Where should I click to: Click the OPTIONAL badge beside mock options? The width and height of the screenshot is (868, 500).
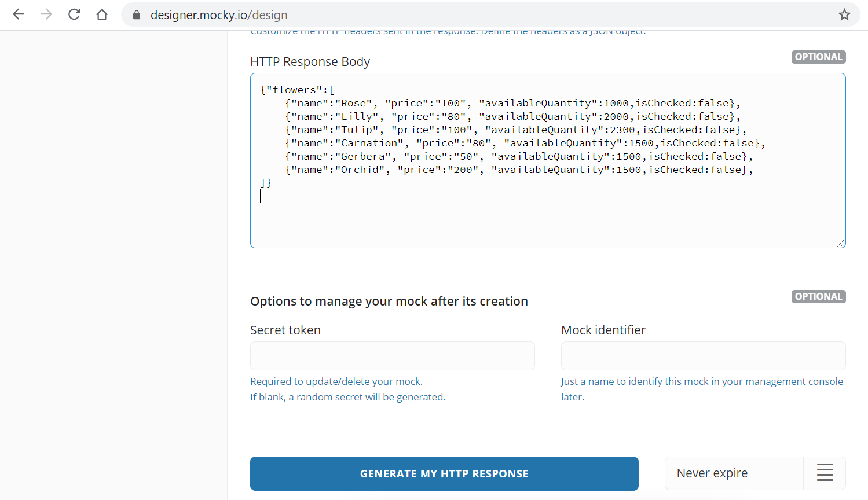pos(818,296)
